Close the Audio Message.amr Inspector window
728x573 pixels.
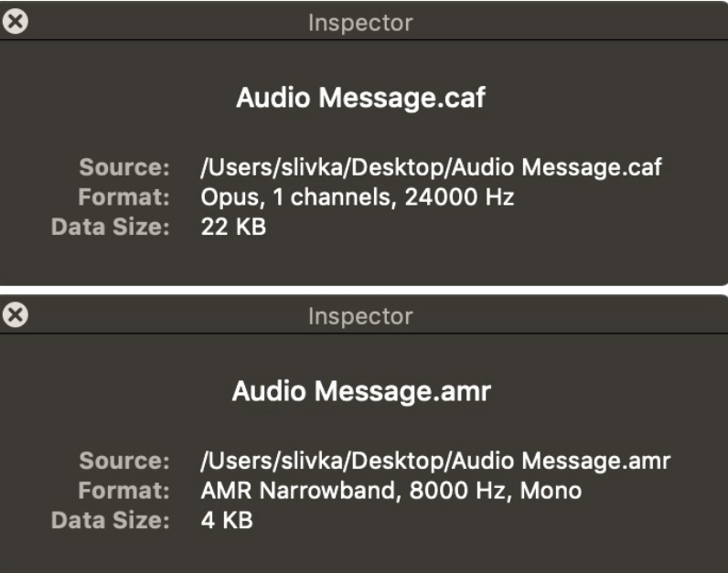click(15, 315)
